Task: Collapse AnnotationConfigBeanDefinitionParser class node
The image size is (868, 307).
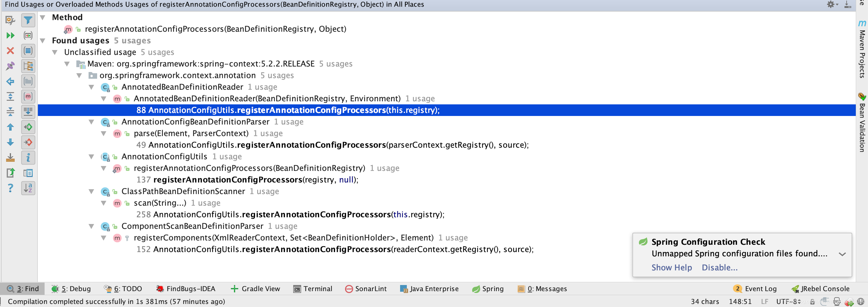Action: (91, 121)
